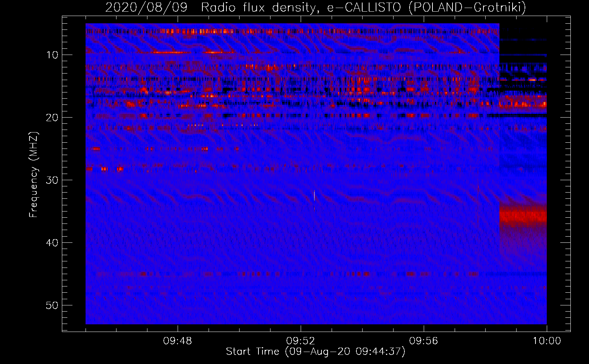
Task: Click the white vertical spike near 09:52
Action: pos(314,196)
